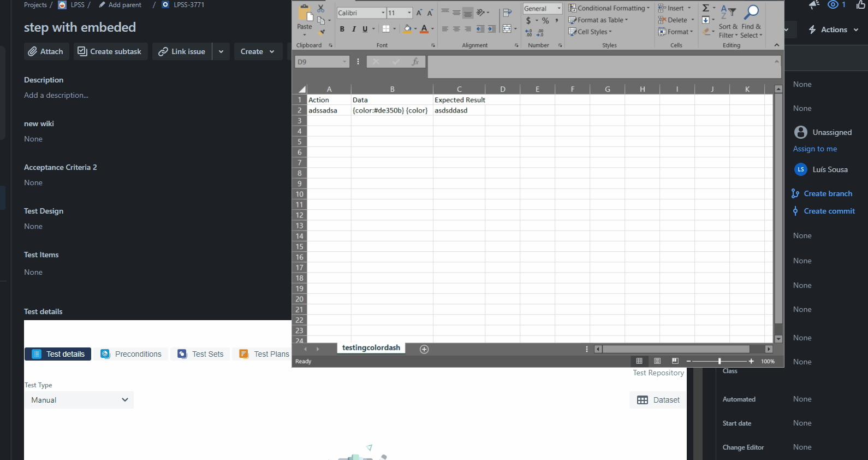Switch to the Preconditions tab
This screenshot has width=868, height=460.
(x=131, y=354)
